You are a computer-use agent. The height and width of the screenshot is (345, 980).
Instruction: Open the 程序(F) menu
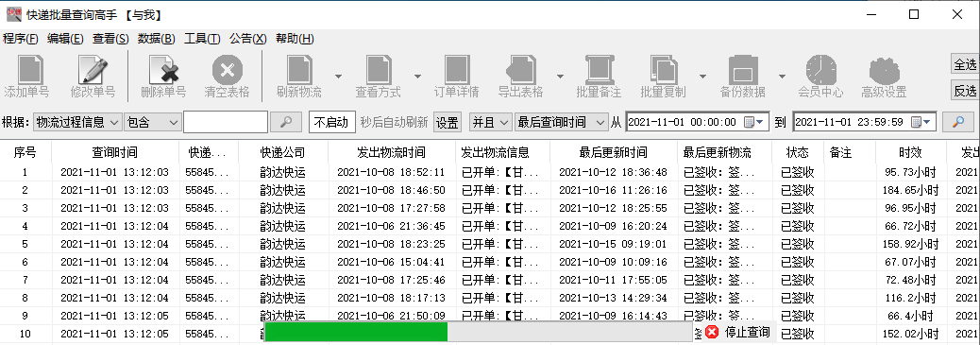click(21, 39)
